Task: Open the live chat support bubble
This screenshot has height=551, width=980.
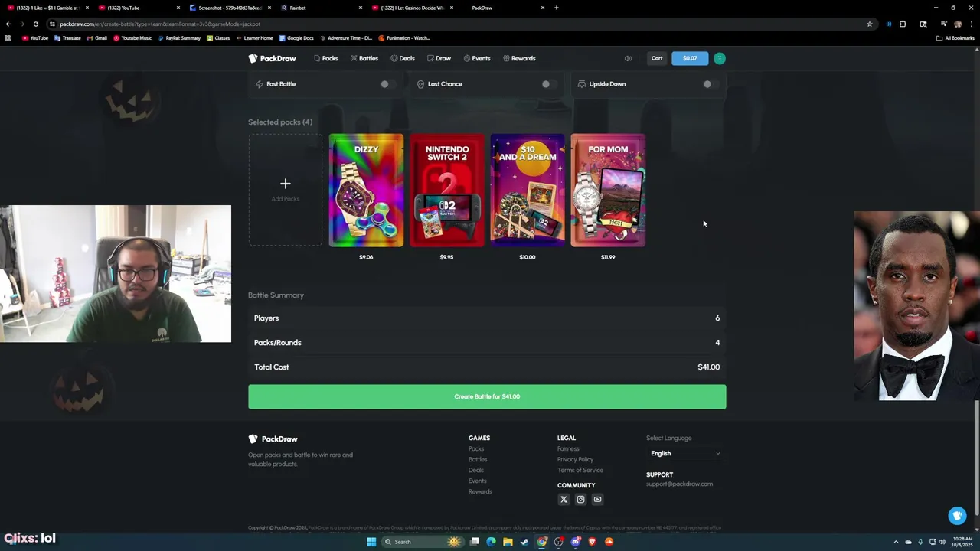Action: point(957,516)
